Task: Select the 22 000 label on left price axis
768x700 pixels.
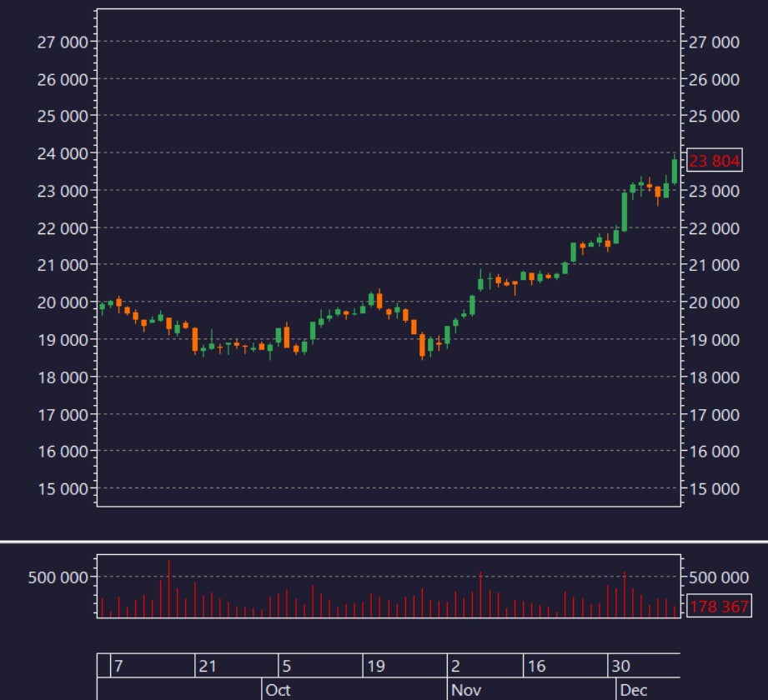Action: pos(63,228)
